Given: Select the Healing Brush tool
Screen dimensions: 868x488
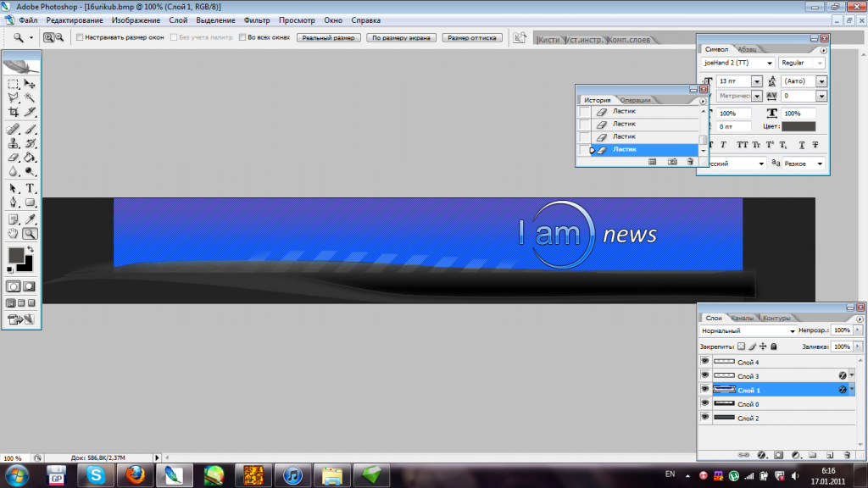Looking at the screenshot, I should tap(14, 130).
